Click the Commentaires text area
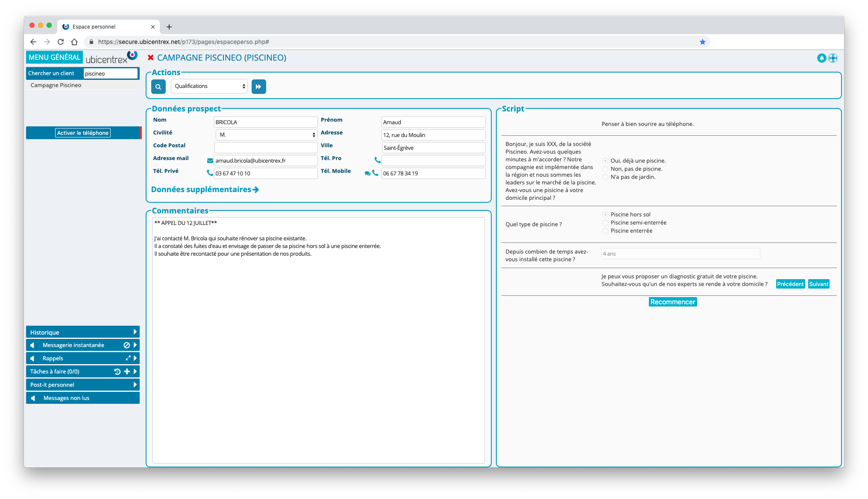This screenshot has height=499, width=868. coord(319,340)
